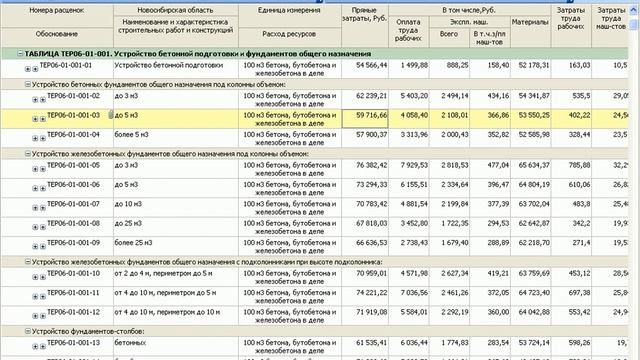Click the 'Новосибирская область' header cell

pyautogui.click(x=176, y=10)
